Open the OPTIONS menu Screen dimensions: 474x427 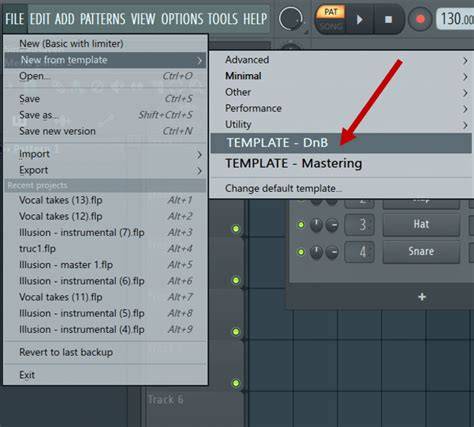(x=182, y=19)
